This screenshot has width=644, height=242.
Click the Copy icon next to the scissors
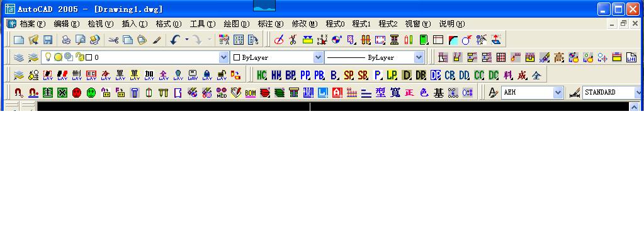click(x=128, y=40)
